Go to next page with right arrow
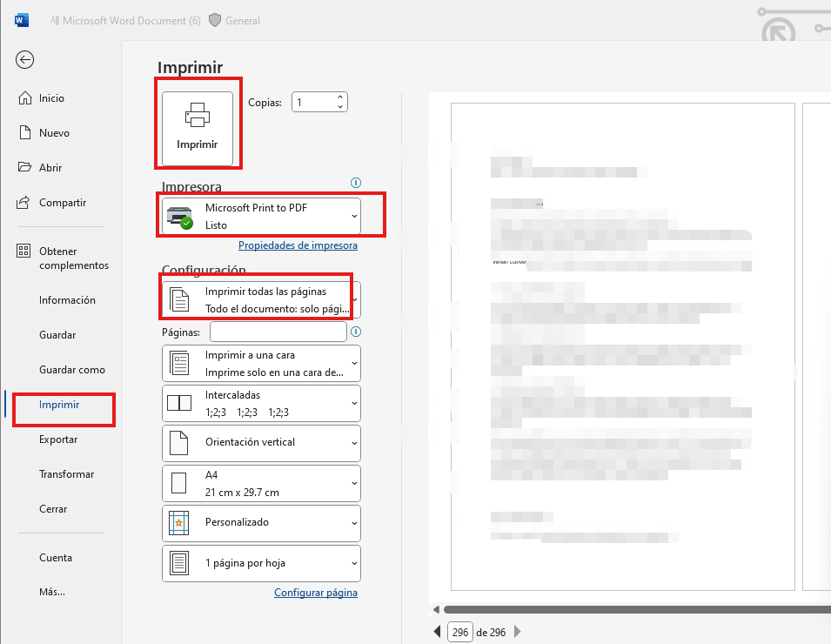831x644 pixels. click(x=518, y=632)
